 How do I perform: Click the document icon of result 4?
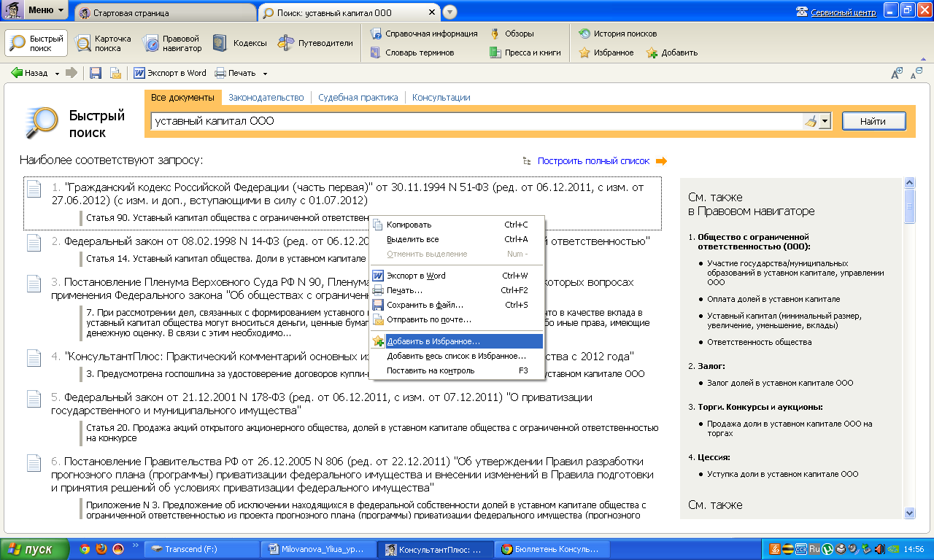[x=34, y=359]
